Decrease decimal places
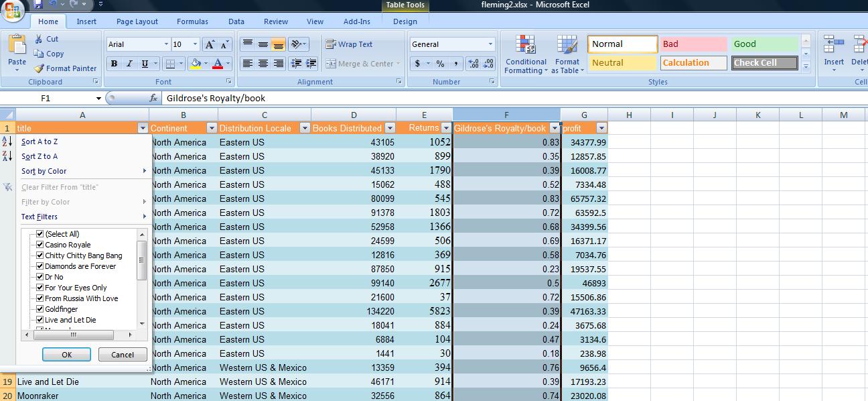The height and width of the screenshot is (401, 868). pyautogui.click(x=488, y=64)
